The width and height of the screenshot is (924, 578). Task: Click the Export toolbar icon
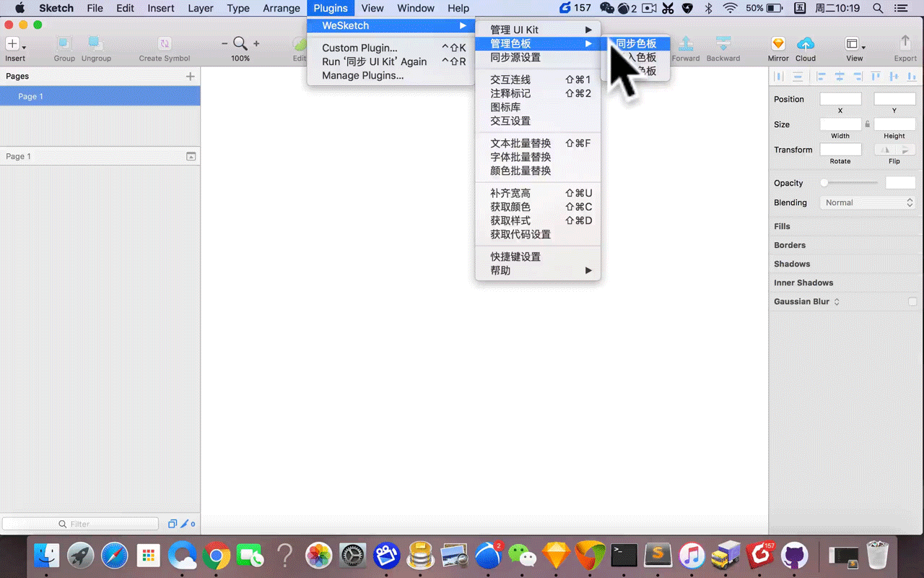coord(905,43)
